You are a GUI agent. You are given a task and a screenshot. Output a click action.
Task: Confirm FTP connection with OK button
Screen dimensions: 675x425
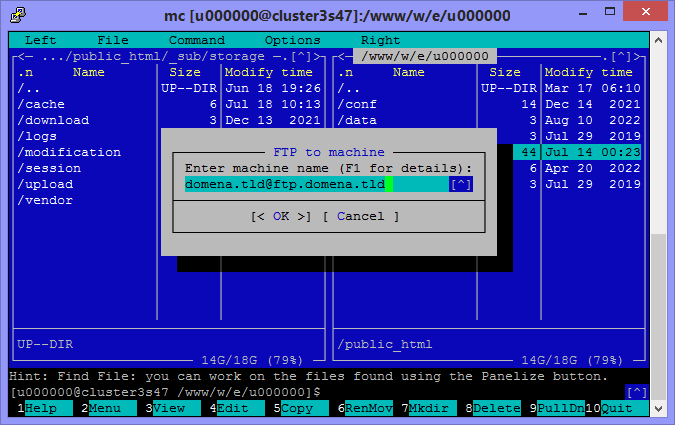(x=281, y=216)
